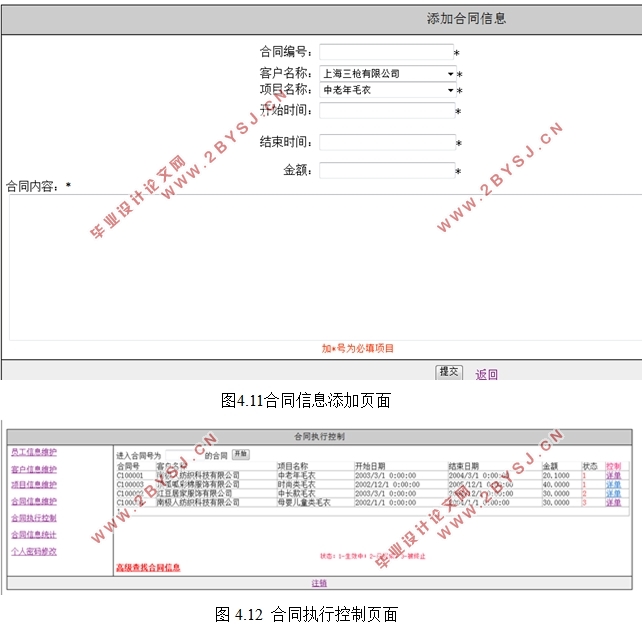Viewport: 642px width, 625px height.
Task: Open 项目信息维护 in the sidebar
Action: coord(34,485)
